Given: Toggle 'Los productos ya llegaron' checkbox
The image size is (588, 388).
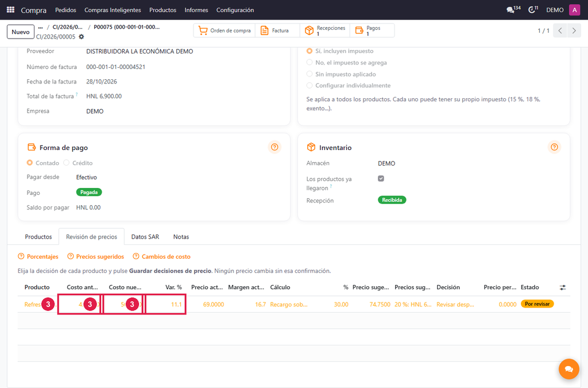Looking at the screenshot, I should pyautogui.click(x=381, y=179).
